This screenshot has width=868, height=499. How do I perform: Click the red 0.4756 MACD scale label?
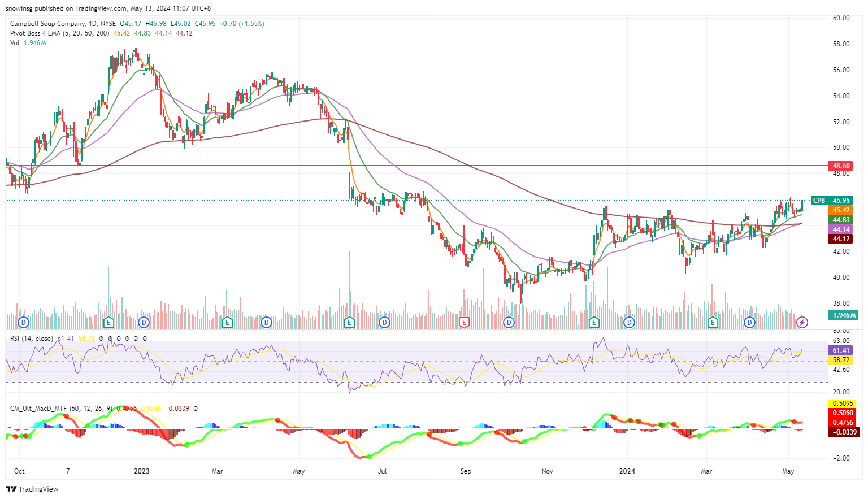coord(843,422)
